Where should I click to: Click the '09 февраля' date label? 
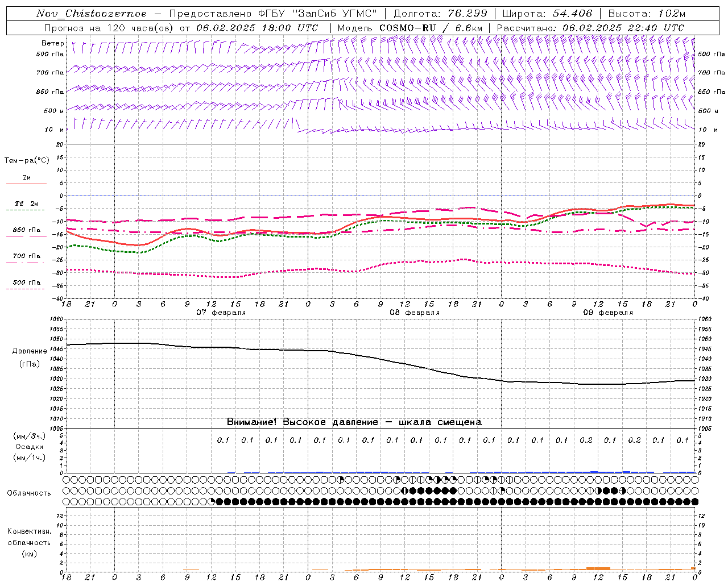point(608,313)
